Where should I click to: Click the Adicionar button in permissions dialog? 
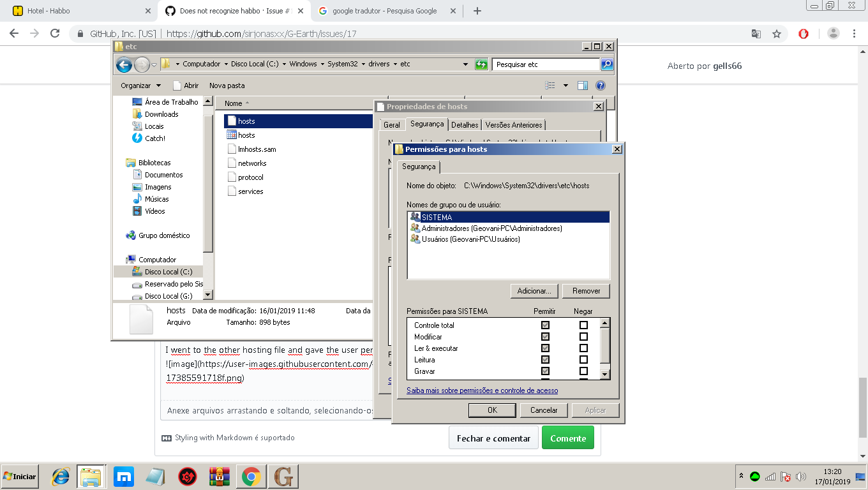(x=534, y=290)
